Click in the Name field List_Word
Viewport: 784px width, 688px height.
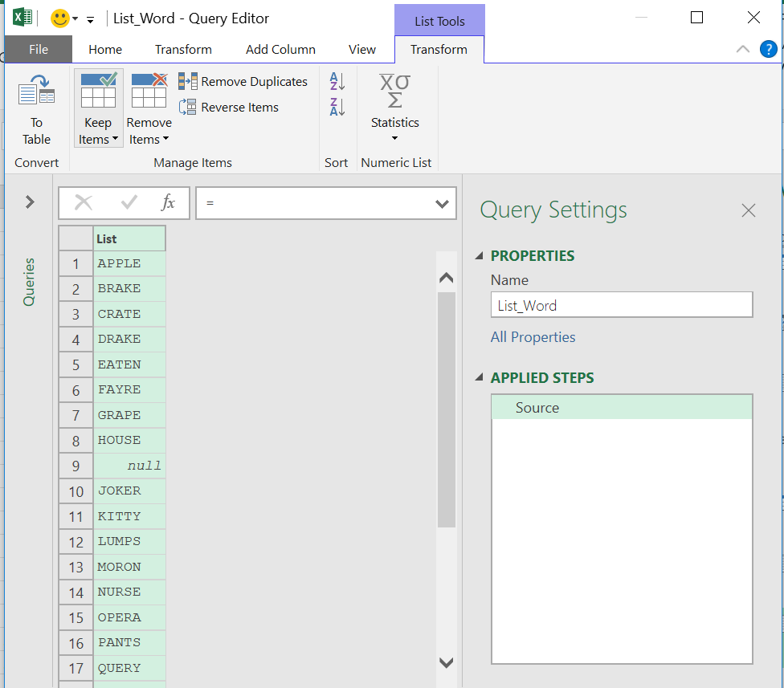coord(622,305)
